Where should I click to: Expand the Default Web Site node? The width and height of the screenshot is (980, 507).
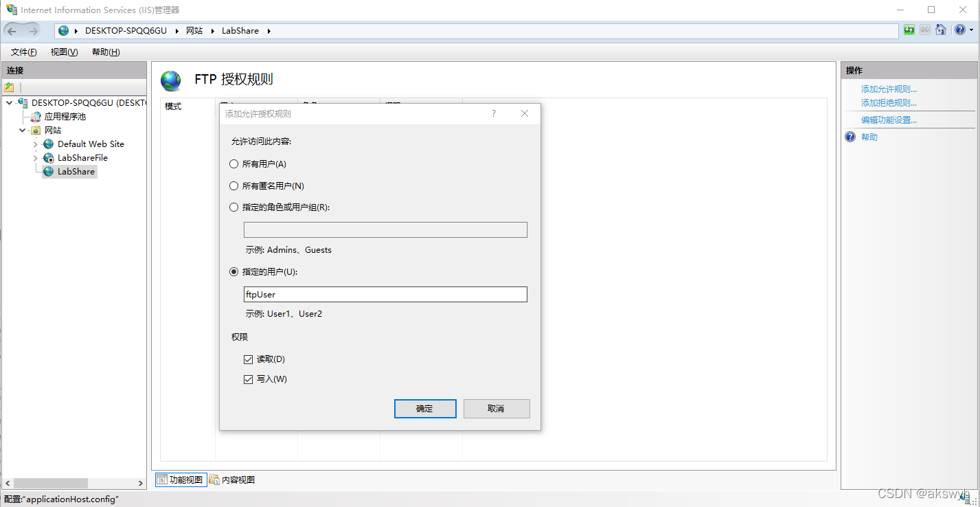coord(36,144)
